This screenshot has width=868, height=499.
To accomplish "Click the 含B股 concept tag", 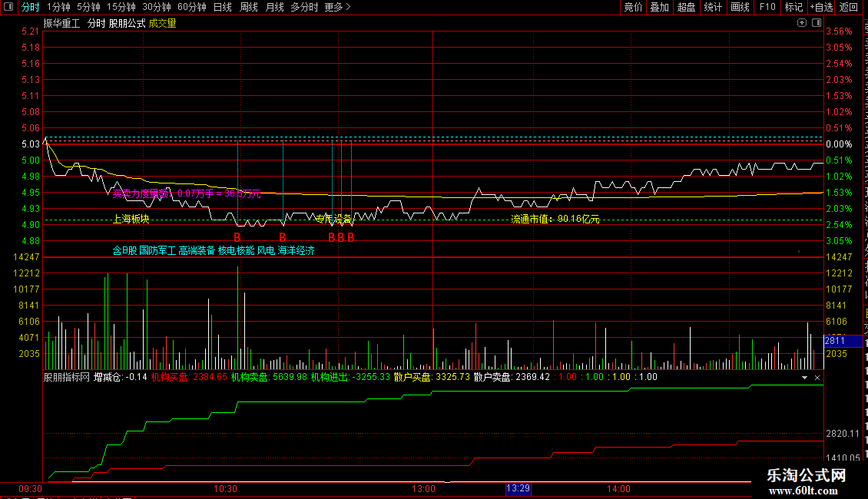I will click(x=124, y=250).
